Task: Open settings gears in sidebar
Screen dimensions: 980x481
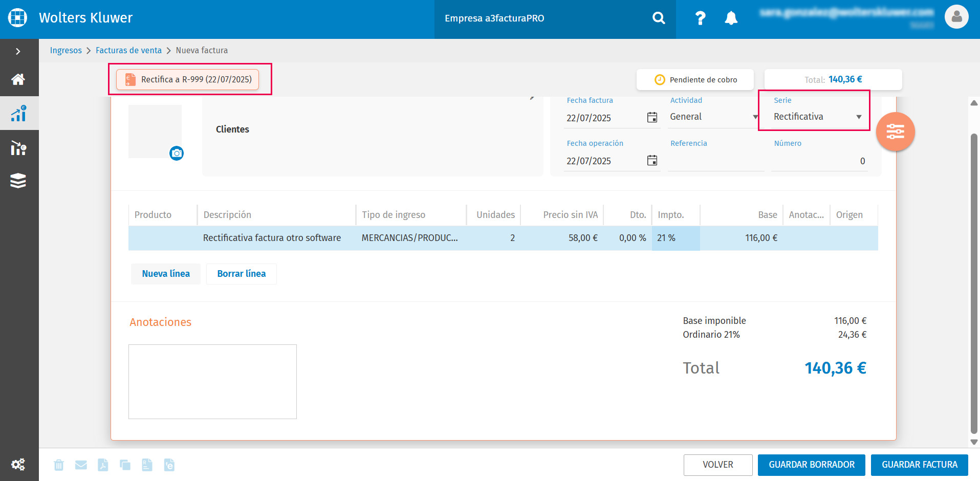Action: 18,464
